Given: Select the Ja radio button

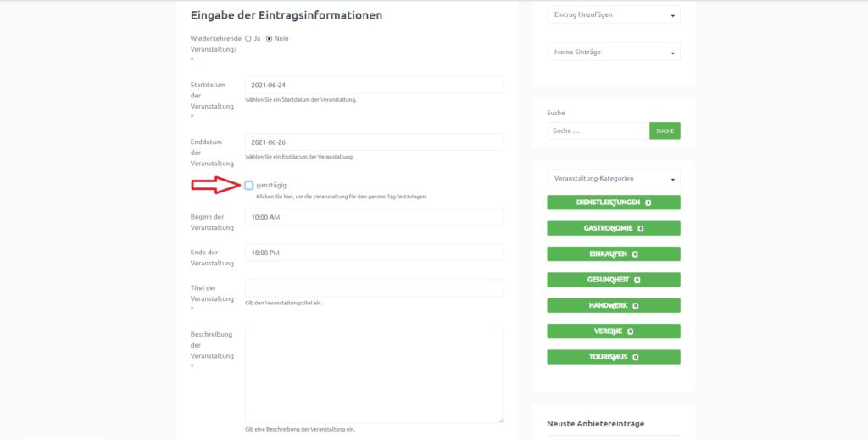Looking at the screenshot, I should coord(248,39).
